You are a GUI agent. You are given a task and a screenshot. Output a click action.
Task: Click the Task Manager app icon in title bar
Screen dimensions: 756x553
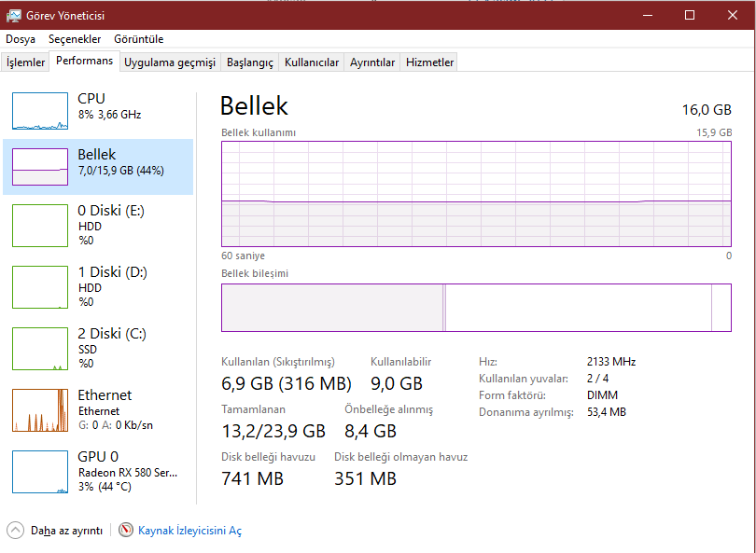coord(14,15)
